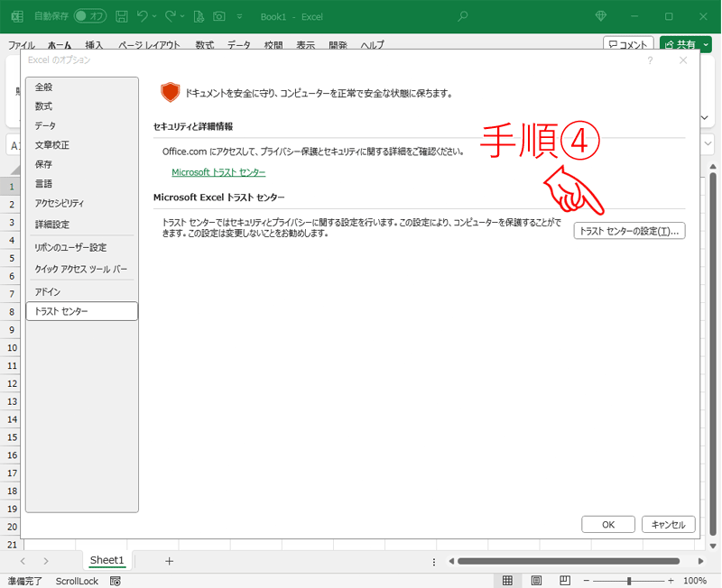Click the Save icon in the title bar
This screenshot has height=588, width=722.
(122, 16)
